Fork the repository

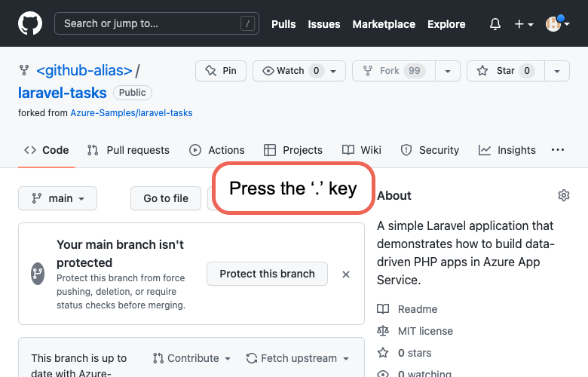pos(392,71)
